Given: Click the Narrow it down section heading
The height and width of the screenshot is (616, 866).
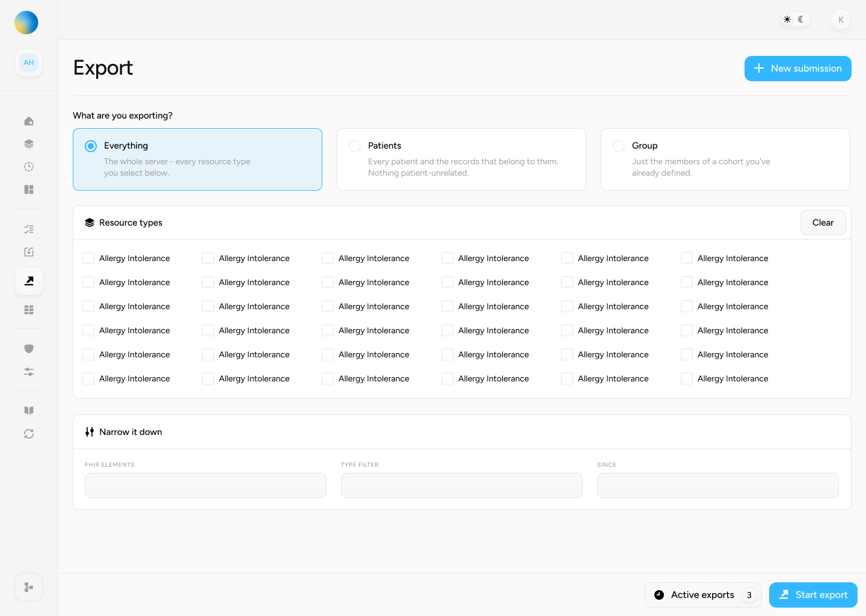Looking at the screenshot, I should click(131, 432).
